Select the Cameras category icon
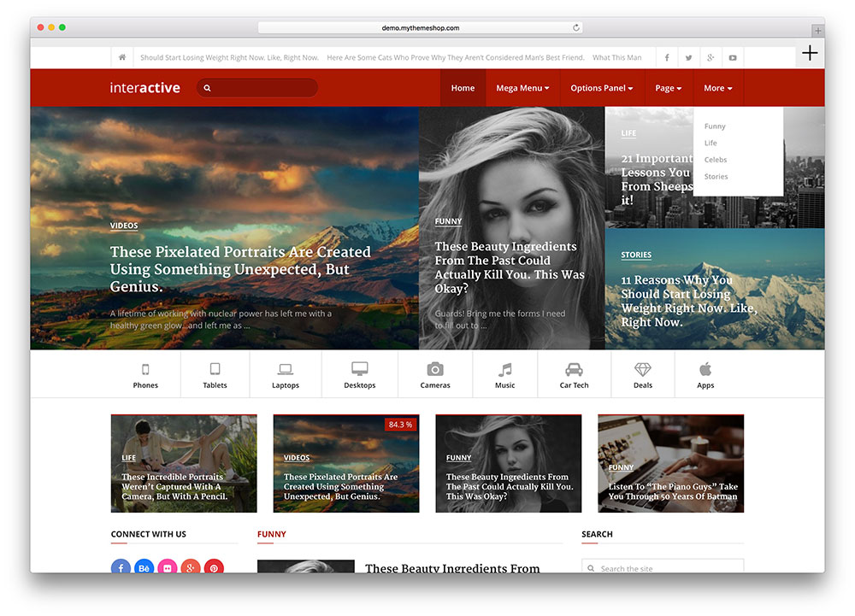The image size is (855, 616). coord(435,369)
